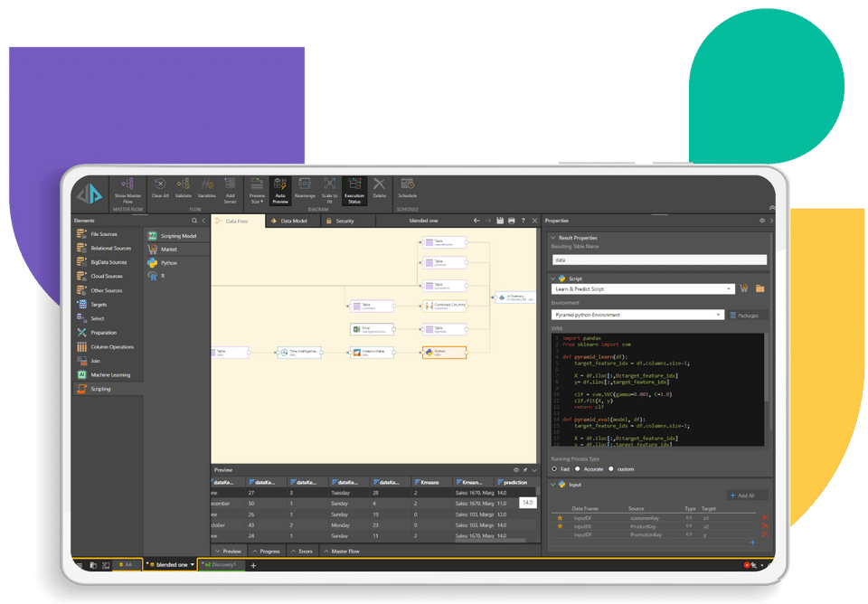
Task: Open Pyramid python Environment dropdown
Action: 637,315
